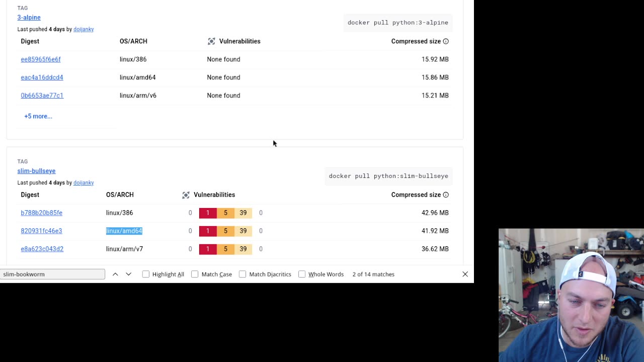
Task: Copy the docker pull python:3-alpine command
Action: [x=397, y=23]
